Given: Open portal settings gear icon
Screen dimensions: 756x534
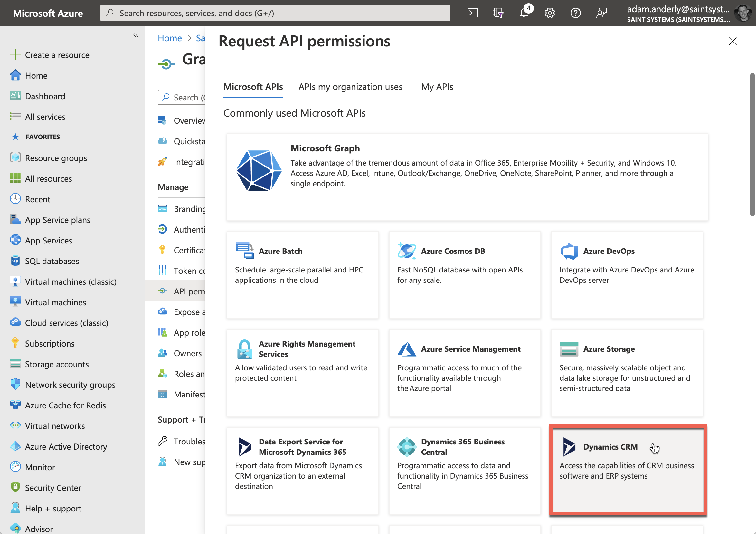Looking at the screenshot, I should point(550,13).
